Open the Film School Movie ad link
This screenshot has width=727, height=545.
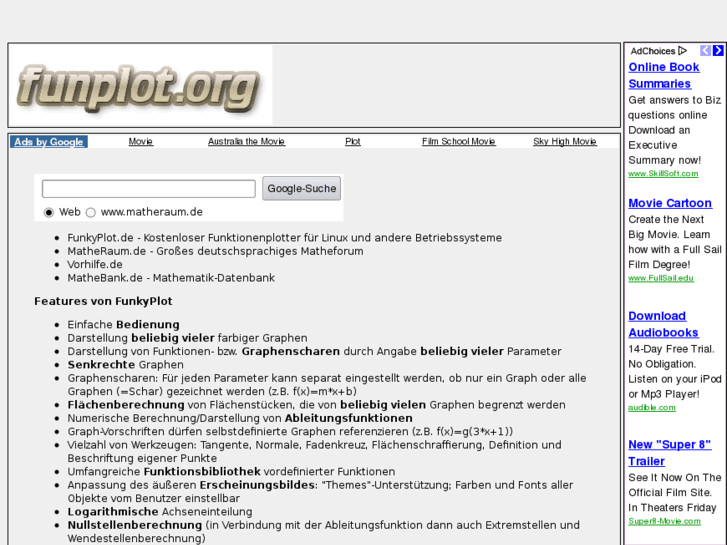pos(459,141)
